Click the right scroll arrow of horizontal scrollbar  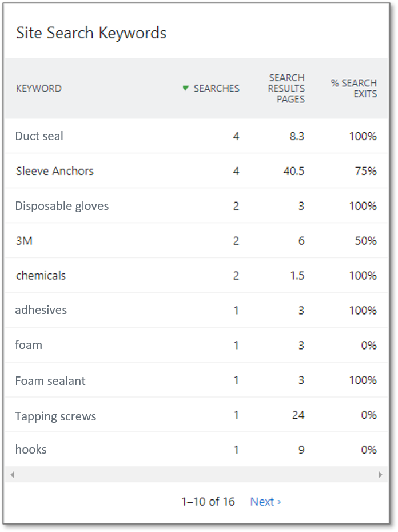380,475
